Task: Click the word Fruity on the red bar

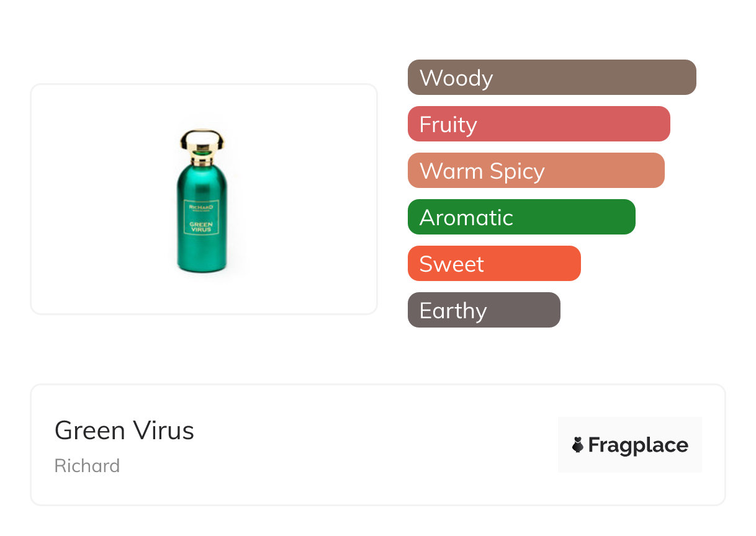Action: pos(448,125)
